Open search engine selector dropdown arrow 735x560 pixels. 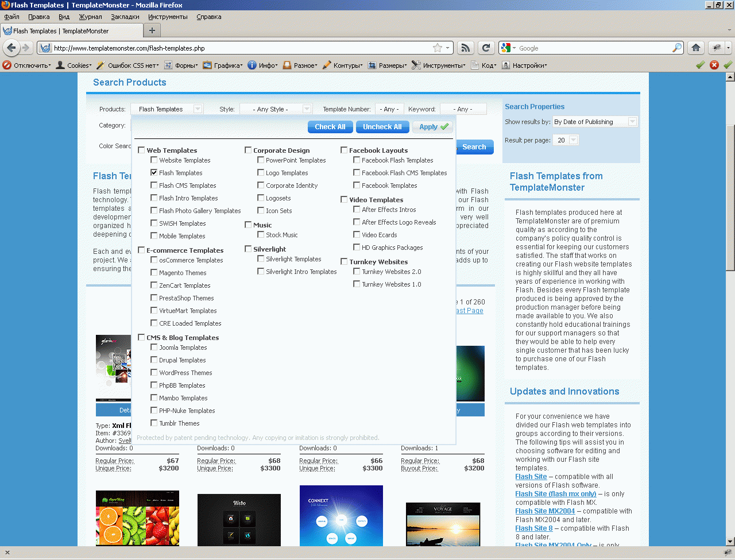click(514, 48)
